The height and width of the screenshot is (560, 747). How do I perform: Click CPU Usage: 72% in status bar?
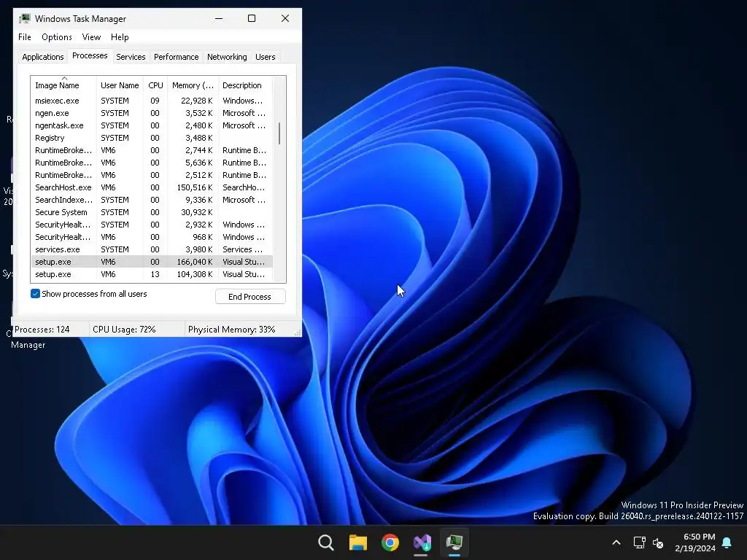click(x=124, y=330)
